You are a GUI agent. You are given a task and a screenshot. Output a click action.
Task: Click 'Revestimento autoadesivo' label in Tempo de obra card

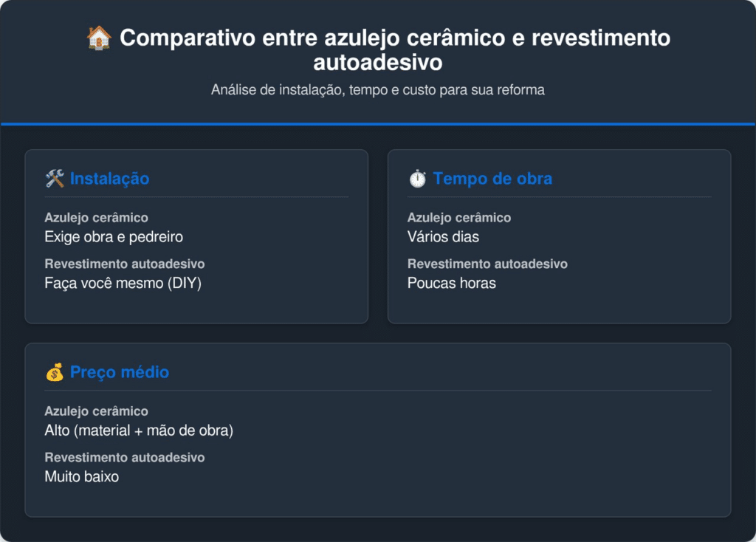(x=487, y=264)
